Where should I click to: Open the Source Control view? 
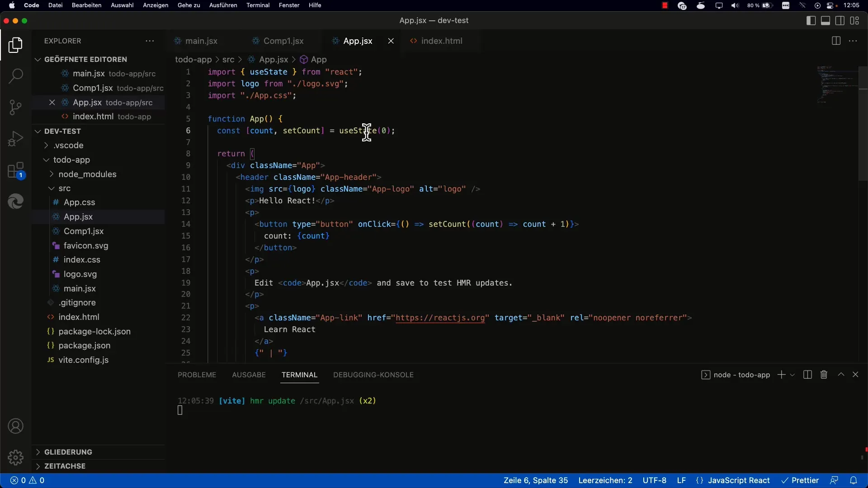[x=16, y=108]
